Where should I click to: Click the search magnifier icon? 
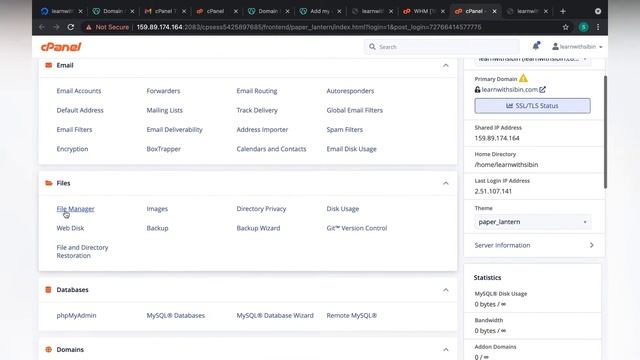tap(372, 47)
